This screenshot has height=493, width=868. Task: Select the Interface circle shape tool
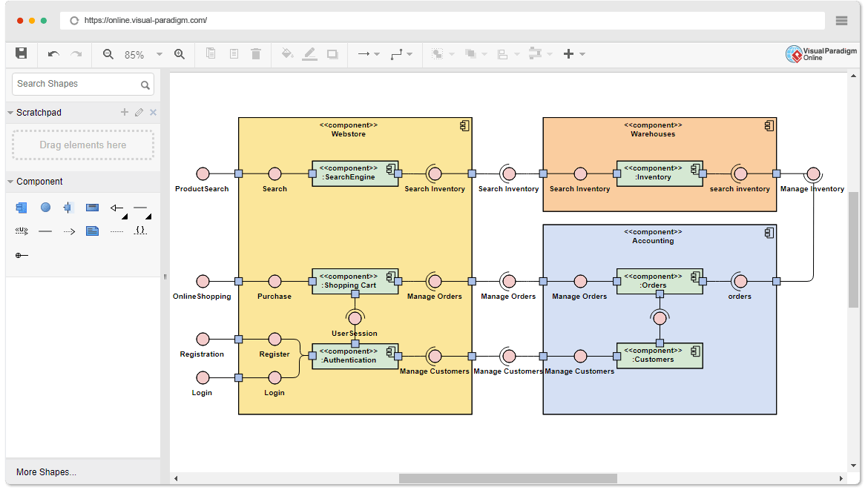[x=45, y=208]
